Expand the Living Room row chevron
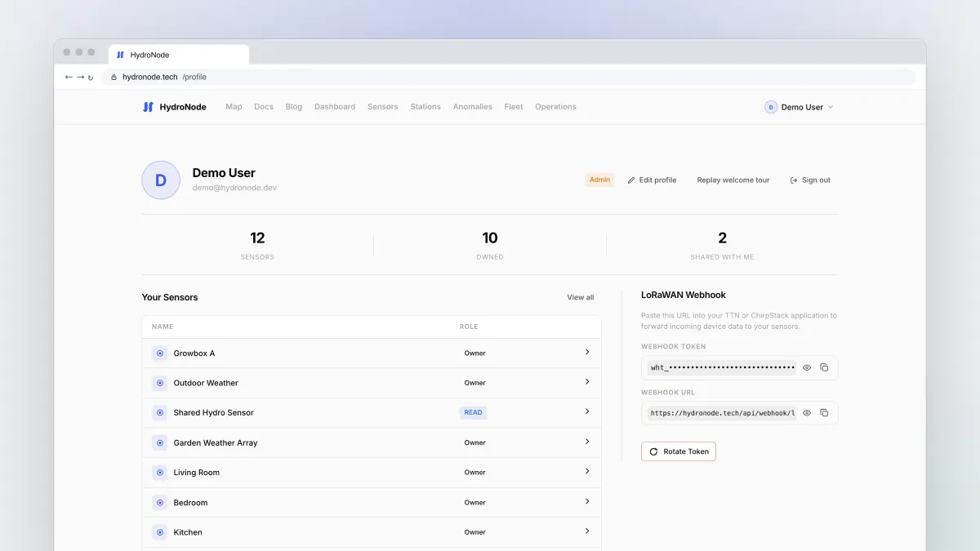This screenshot has height=551, width=980. coord(587,472)
